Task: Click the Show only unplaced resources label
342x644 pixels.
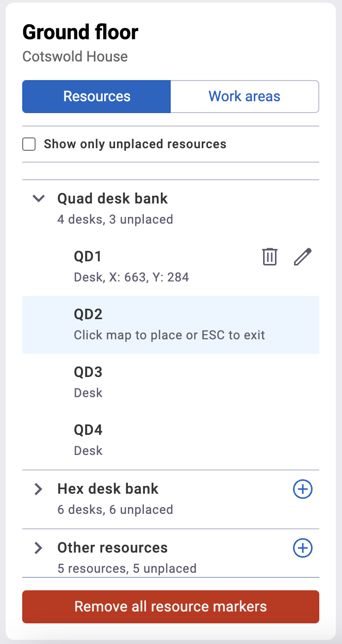Action: 135,144
